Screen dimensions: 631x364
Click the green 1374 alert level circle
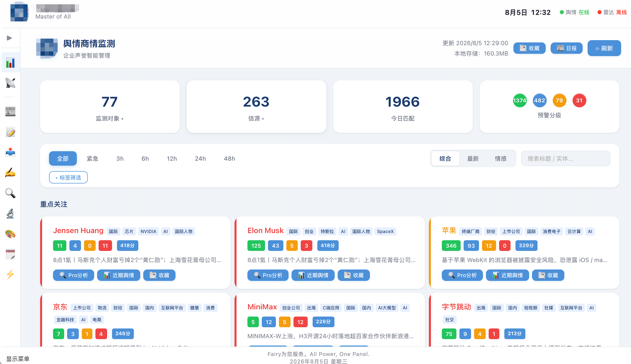(520, 101)
